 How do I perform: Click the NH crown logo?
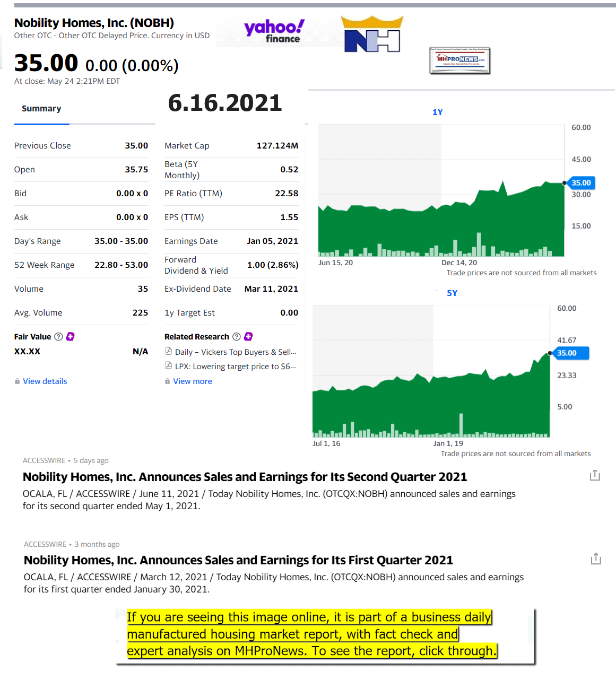click(372, 34)
